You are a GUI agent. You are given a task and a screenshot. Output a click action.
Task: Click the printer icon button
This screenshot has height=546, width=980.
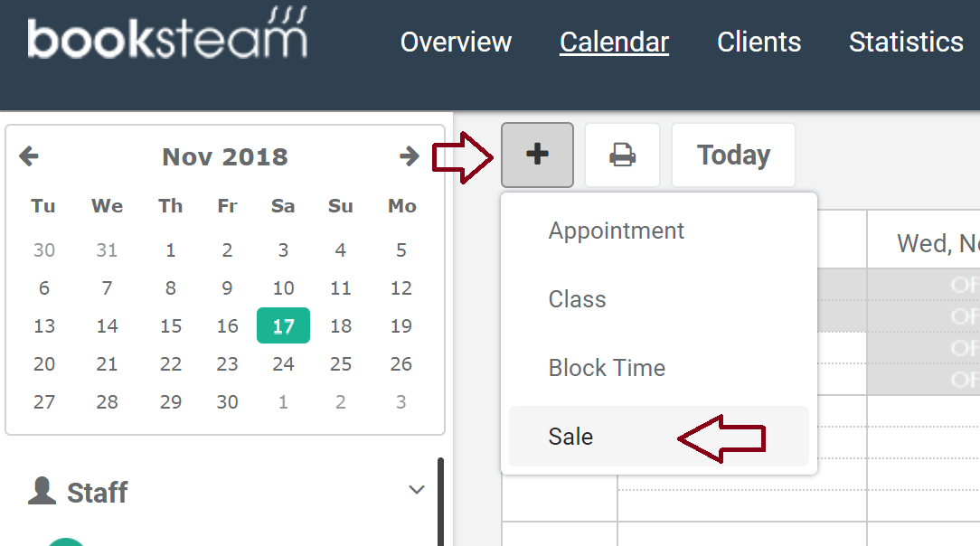(x=622, y=155)
